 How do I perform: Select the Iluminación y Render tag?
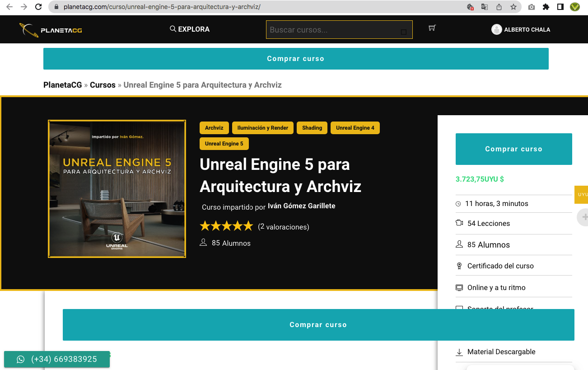pos(263,128)
